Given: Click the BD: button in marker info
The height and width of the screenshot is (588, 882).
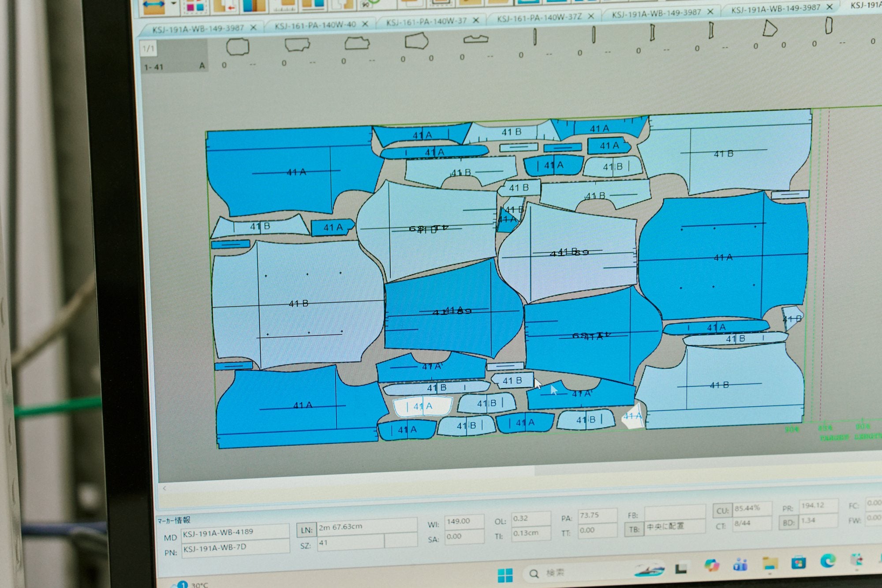Looking at the screenshot, I should 788,523.
